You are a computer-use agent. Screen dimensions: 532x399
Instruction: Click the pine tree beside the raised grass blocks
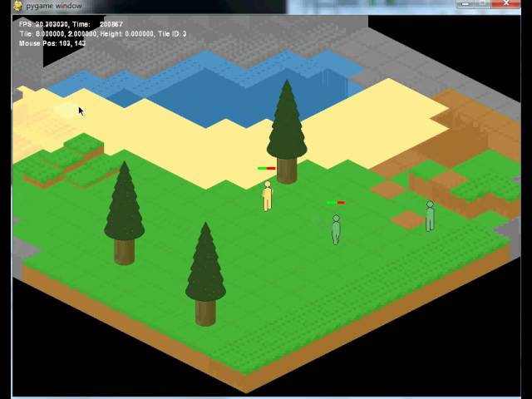pos(124,213)
